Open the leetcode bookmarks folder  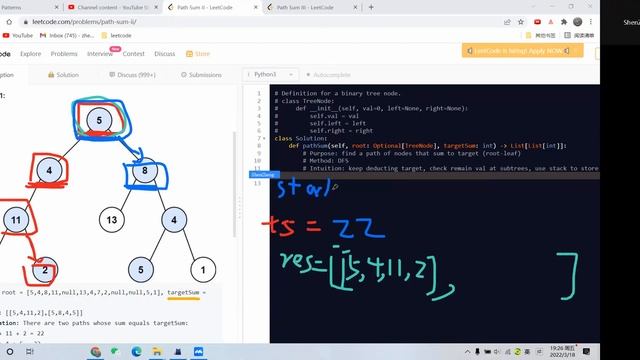[x=116, y=36]
